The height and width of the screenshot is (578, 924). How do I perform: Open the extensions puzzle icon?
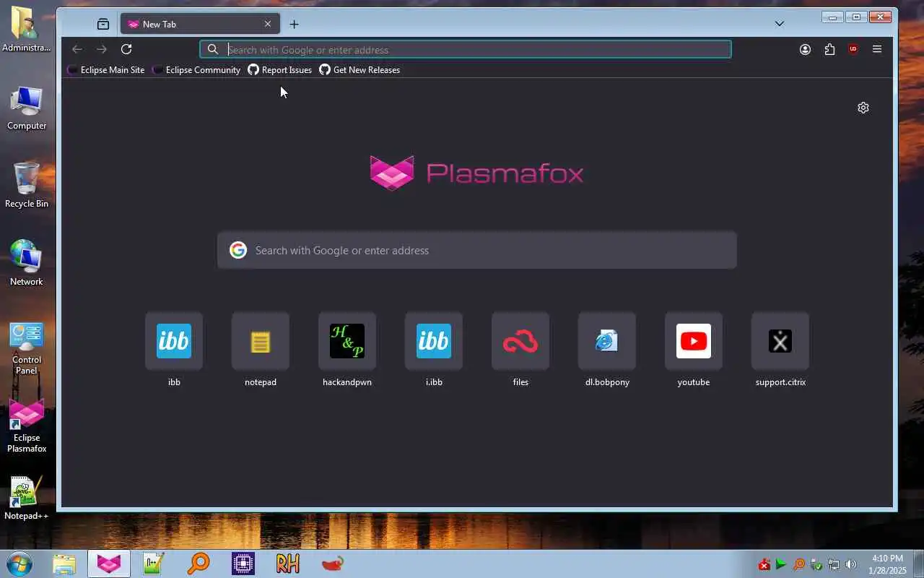[x=829, y=49]
